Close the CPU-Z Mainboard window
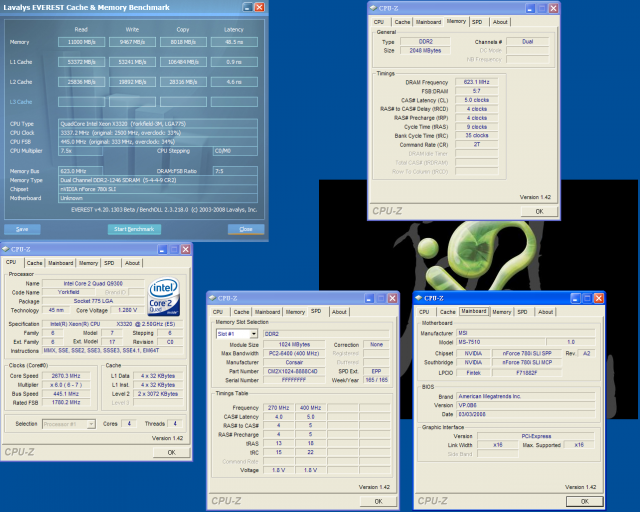The image size is (640, 512). click(599, 298)
